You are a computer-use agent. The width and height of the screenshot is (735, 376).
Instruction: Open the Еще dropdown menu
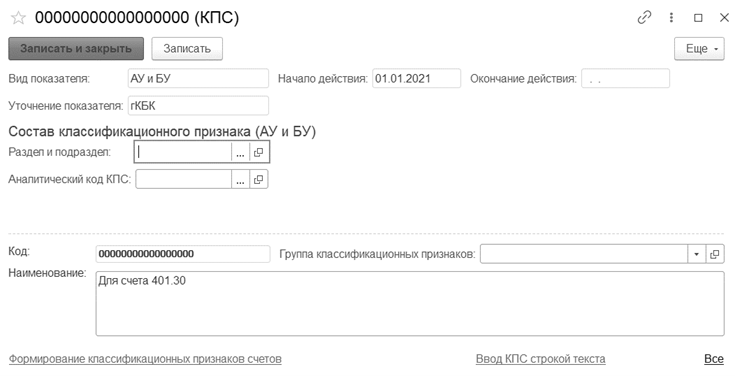(x=699, y=49)
